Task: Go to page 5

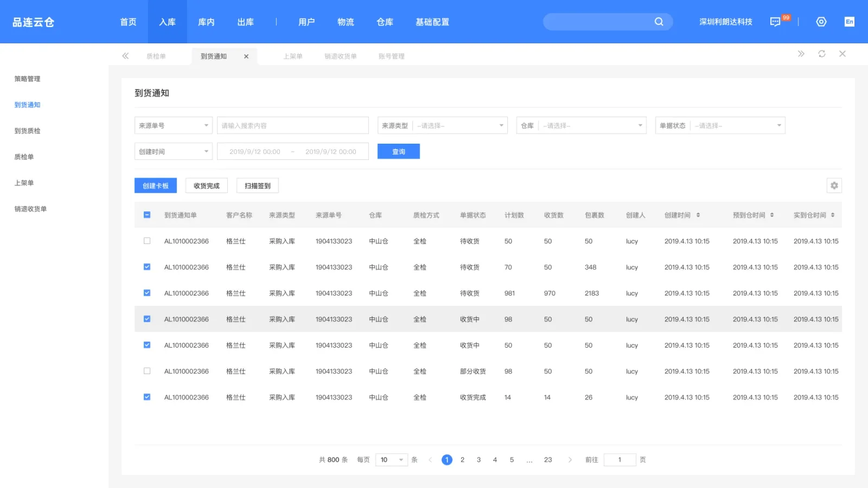Action: 512,460
